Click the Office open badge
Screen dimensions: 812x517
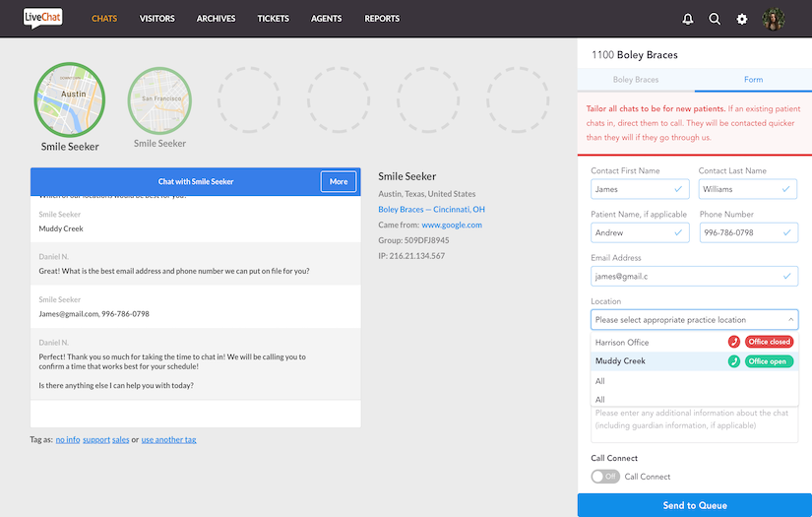coord(770,361)
